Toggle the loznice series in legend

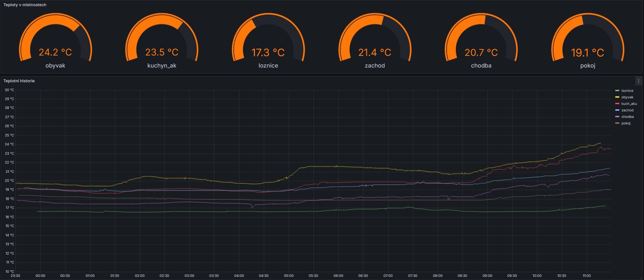(x=627, y=91)
